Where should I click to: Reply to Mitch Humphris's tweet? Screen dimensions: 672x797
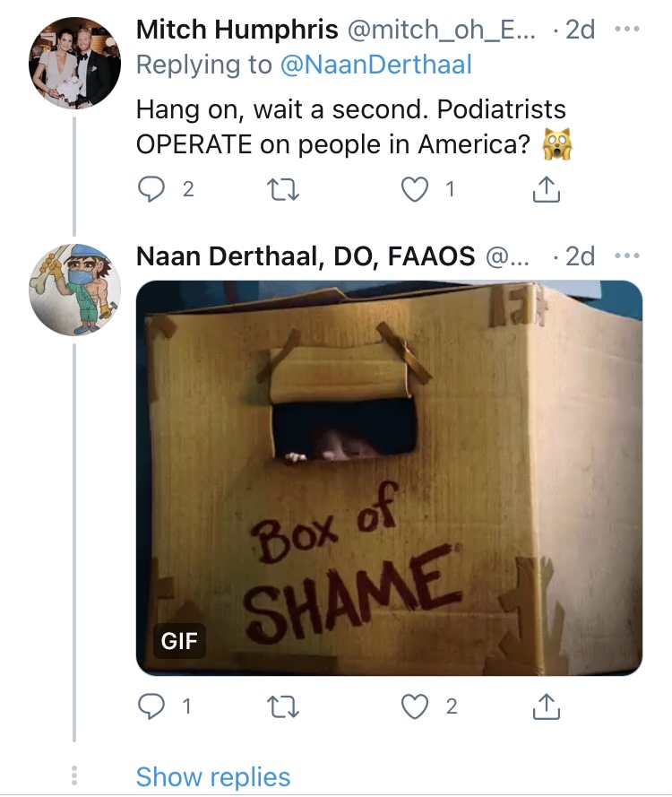[x=151, y=189]
